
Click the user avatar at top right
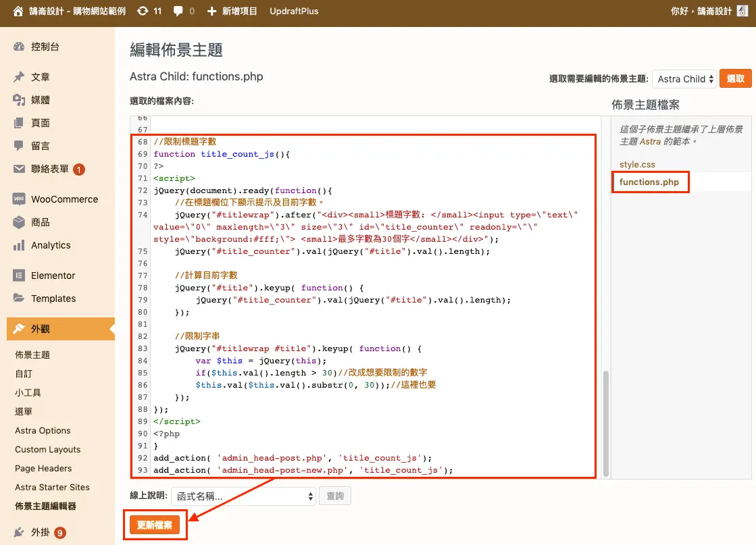pos(742,11)
